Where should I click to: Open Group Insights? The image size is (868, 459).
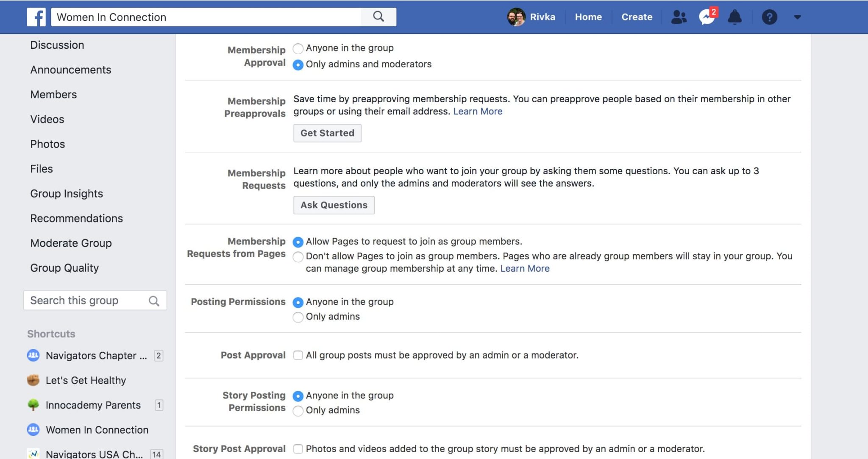(67, 194)
